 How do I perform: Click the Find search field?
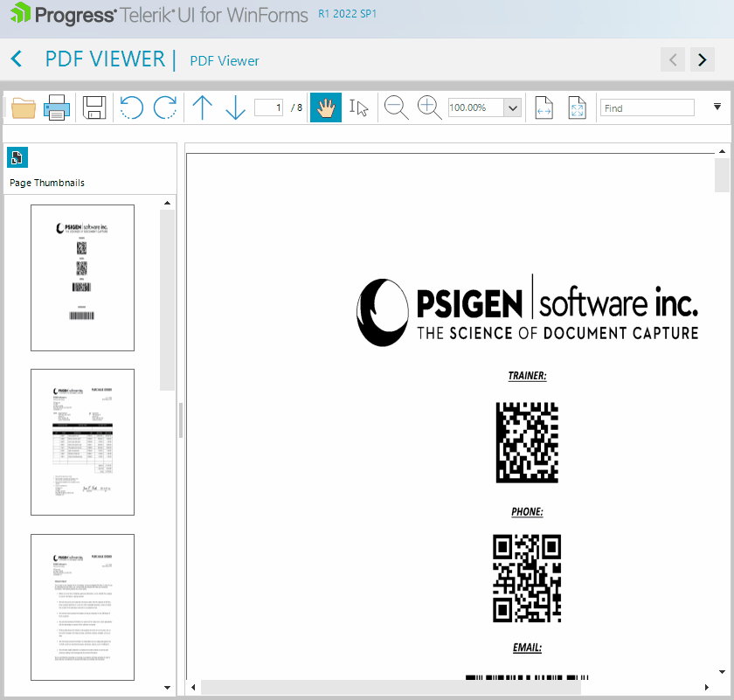tap(647, 107)
